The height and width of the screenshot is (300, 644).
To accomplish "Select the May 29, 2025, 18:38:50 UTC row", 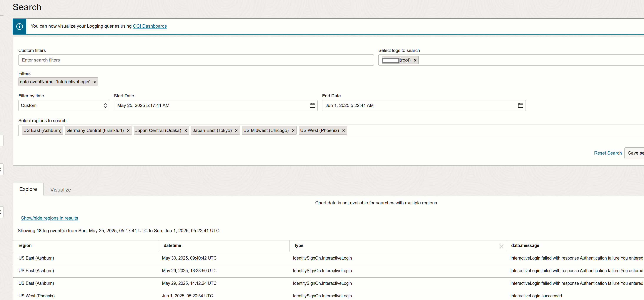I will 328,271.
